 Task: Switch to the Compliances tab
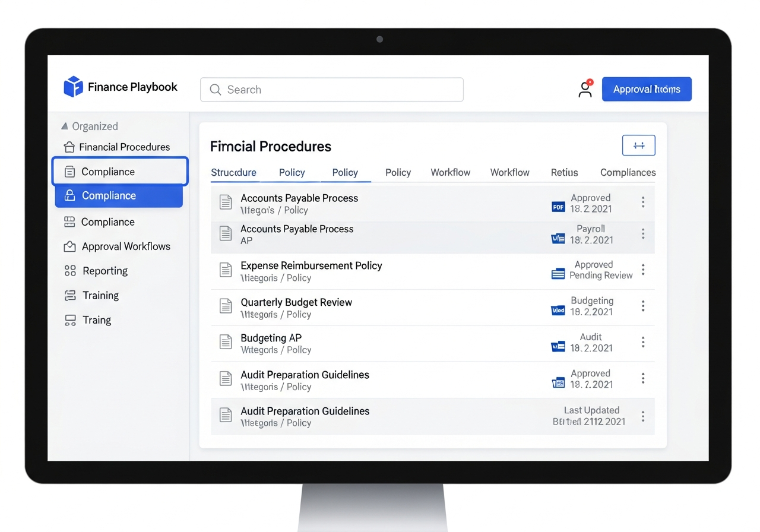pos(628,172)
